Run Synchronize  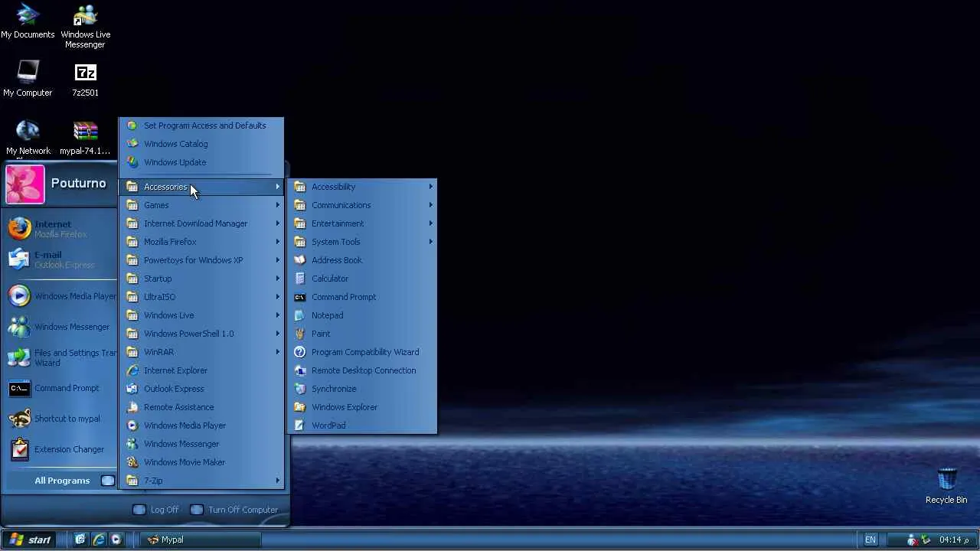click(362, 389)
